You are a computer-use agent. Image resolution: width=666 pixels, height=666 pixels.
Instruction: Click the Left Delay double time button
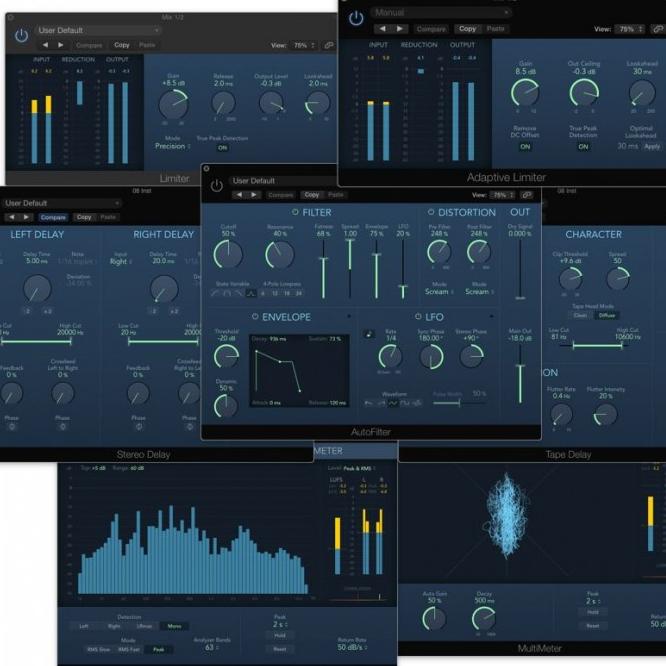click(48, 311)
